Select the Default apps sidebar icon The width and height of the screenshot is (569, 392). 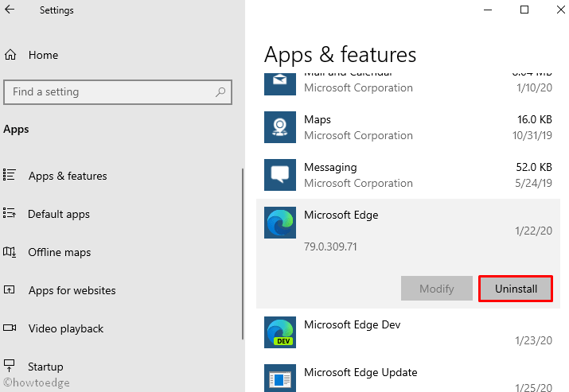[10, 213]
